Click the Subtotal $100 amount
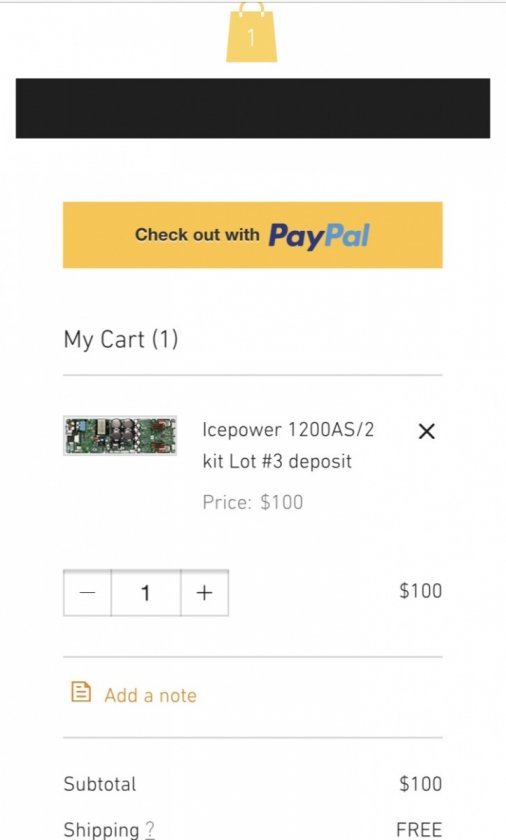The width and height of the screenshot is (506, 840). pos(421,784)
